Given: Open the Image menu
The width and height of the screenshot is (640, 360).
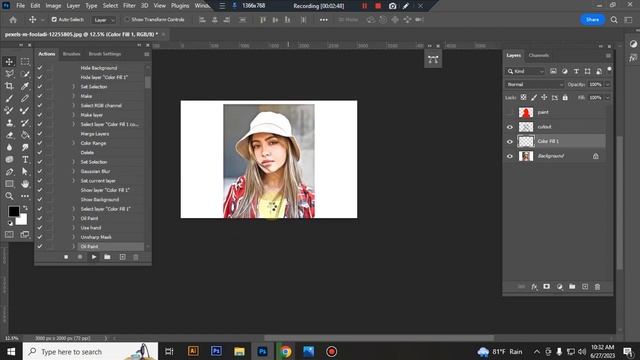Looking at the screenshot, I should click(53, 6).
